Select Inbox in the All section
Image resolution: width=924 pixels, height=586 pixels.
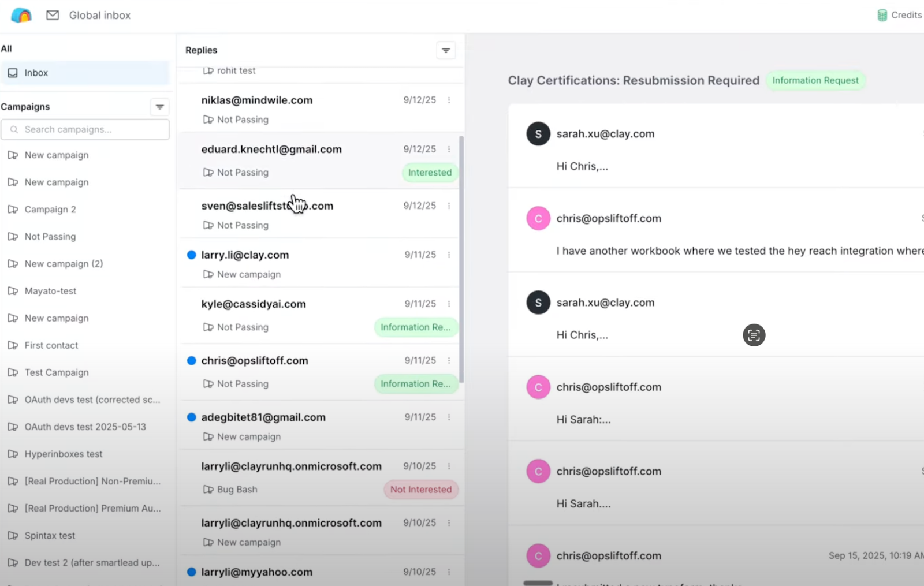click(85, 73)
